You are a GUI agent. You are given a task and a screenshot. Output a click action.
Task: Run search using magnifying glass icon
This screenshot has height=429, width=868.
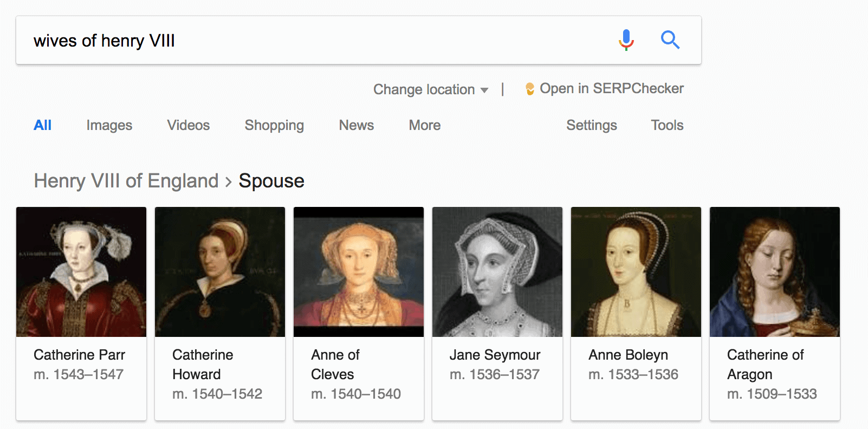coord(670,40)
